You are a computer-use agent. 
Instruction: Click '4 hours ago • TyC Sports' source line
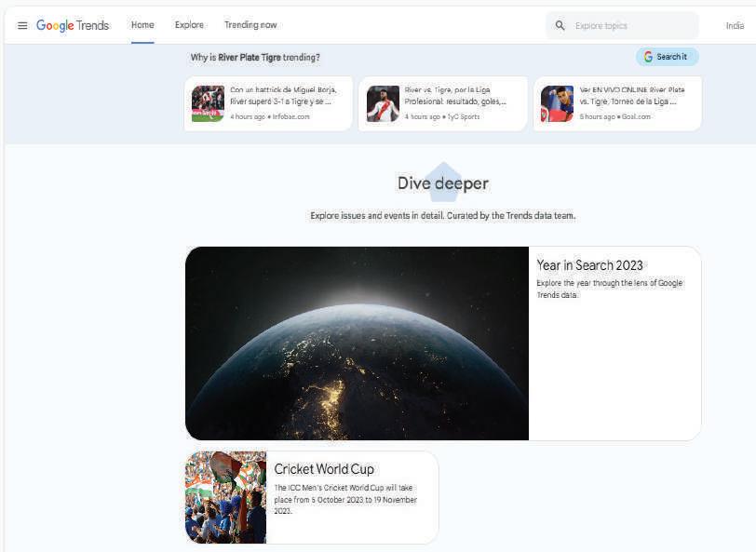tap(442, 116)
